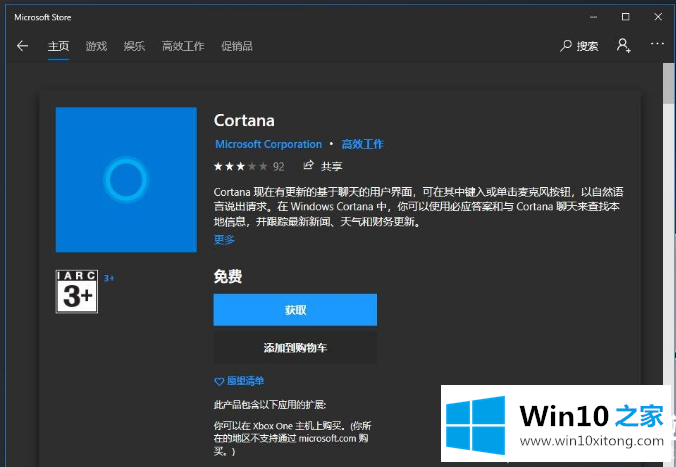Image resolution: width=676 pixels, height=467 pixels.
Task: Click the Microsoft Store window title
Action: click(x=43, y=17)
